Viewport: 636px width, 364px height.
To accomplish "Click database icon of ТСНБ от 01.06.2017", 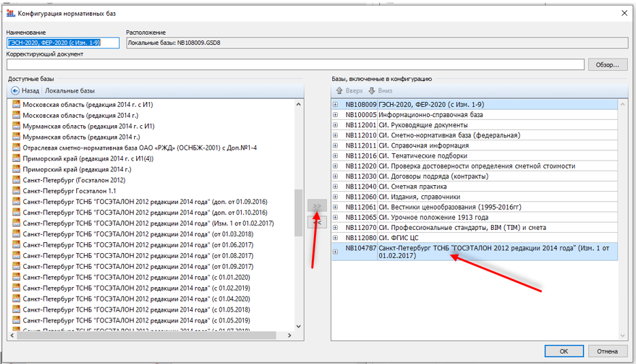I will coord(16,245).
